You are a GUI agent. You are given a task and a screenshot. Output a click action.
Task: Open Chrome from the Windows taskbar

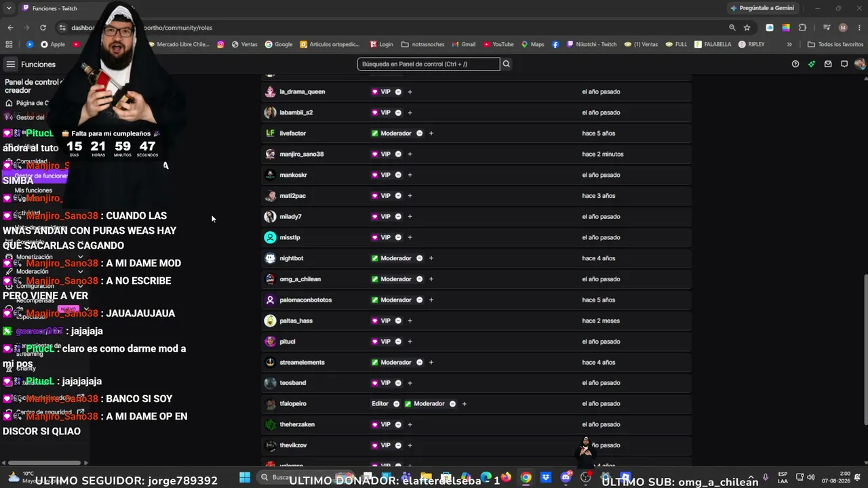click(526, 477)
